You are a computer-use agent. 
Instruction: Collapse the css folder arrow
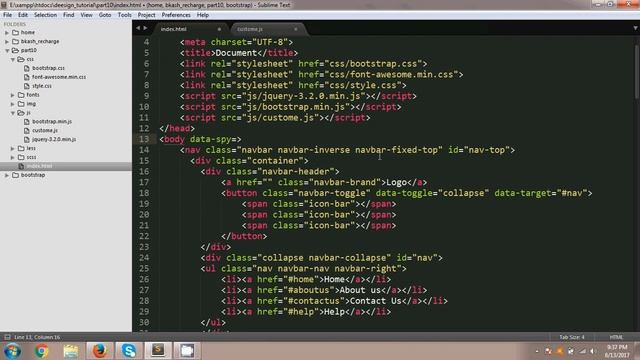point(13,59)
